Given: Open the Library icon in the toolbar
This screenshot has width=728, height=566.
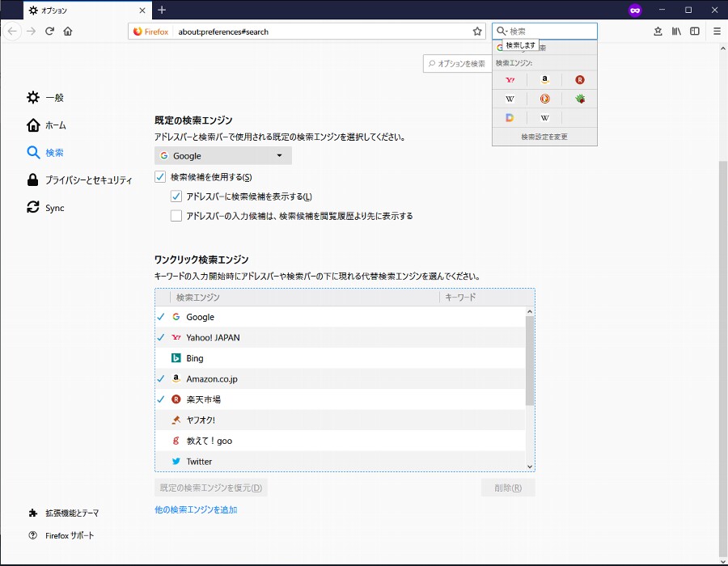Looking at the screenshot, I should click(x=676, y=32).
